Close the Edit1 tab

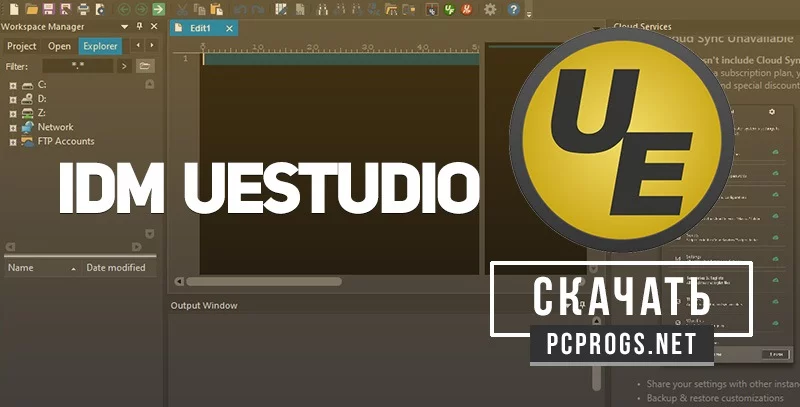(230, 29)
